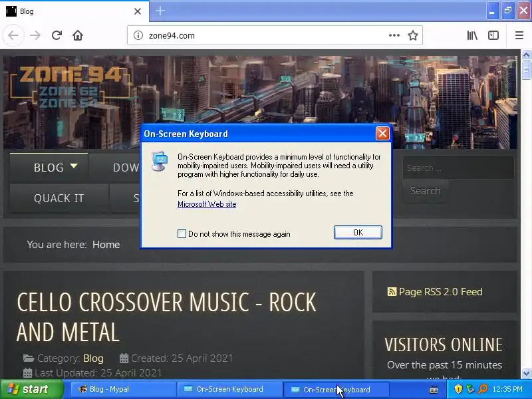
Task: Restore down the browser window
Action: point(508,11)
